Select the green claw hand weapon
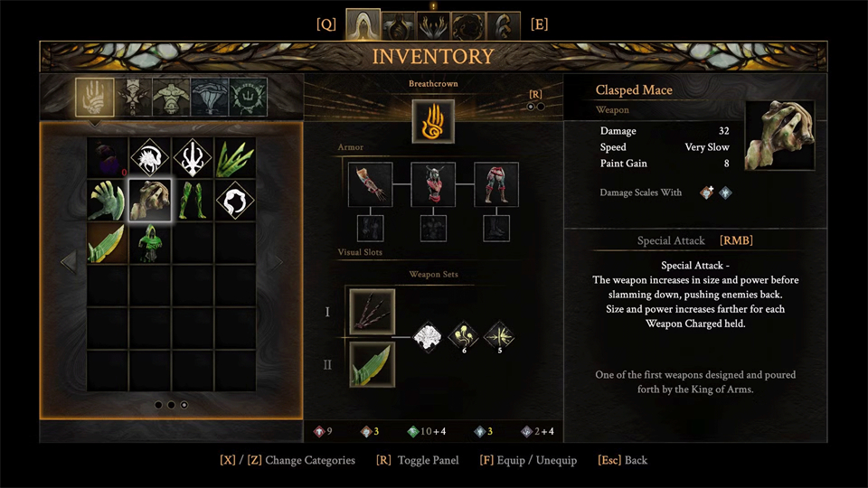The height and width of the screenshot is (488, 868). 107,201
